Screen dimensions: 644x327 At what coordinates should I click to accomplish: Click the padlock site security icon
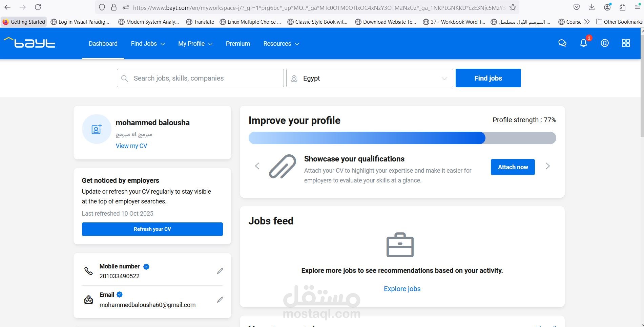pyautogui.click(x=114, y=7)
